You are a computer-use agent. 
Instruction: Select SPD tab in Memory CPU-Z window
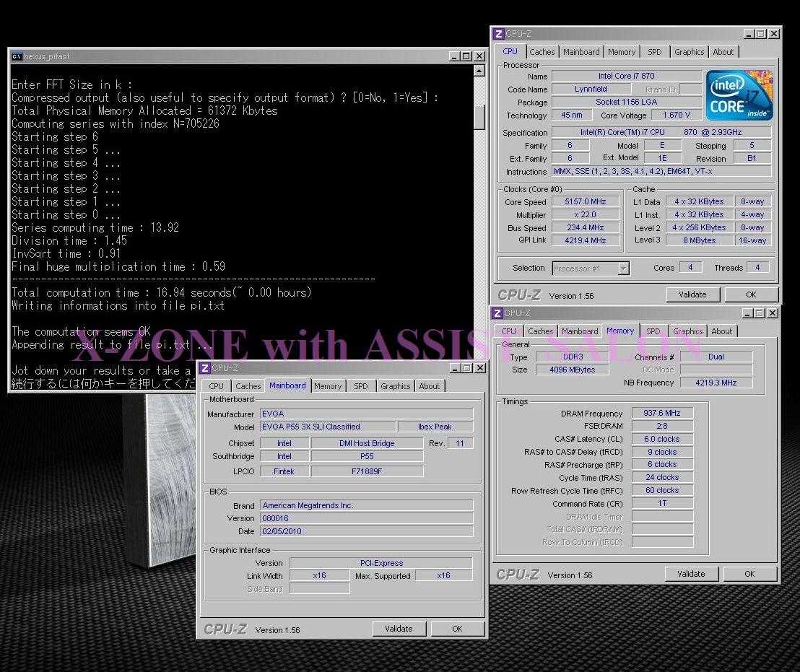point(653,331)
